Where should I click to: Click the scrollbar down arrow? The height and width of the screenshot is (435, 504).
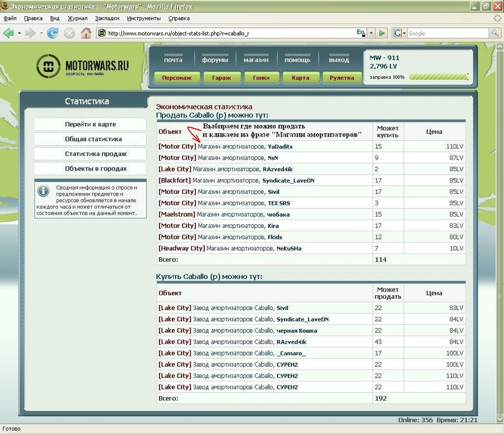click(x=500, y=419)
